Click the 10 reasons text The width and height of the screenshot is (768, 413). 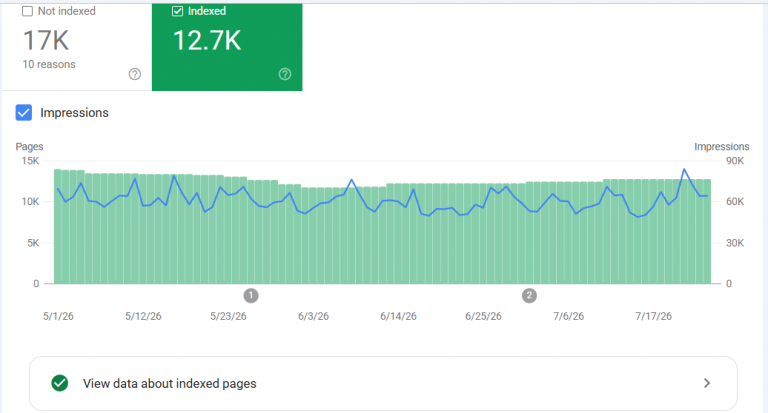click(49, 64)
